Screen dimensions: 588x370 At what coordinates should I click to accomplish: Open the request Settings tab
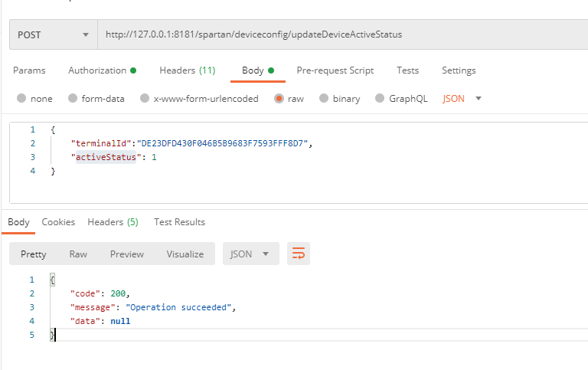tap(459, 70)
